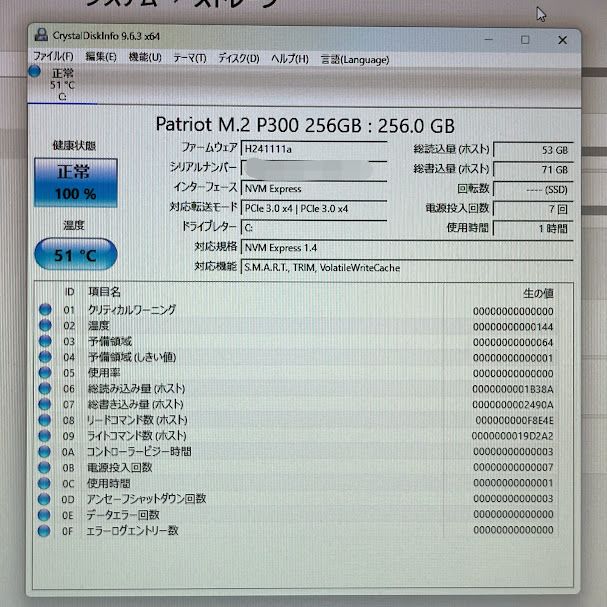Click the 項目名 column header
The width and height of the screenshot is (607, 607).
click(105, 291)
